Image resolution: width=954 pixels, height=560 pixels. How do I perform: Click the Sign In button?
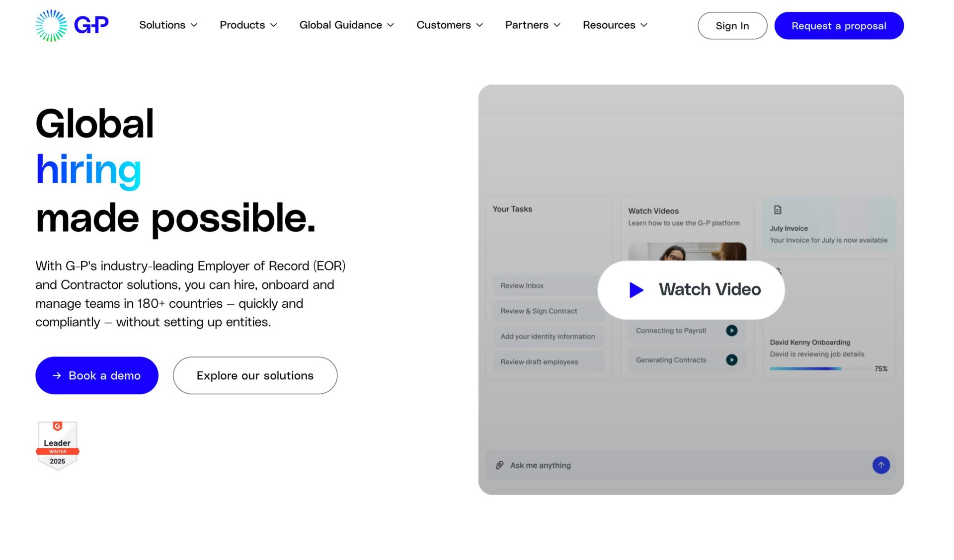[732, 26]
